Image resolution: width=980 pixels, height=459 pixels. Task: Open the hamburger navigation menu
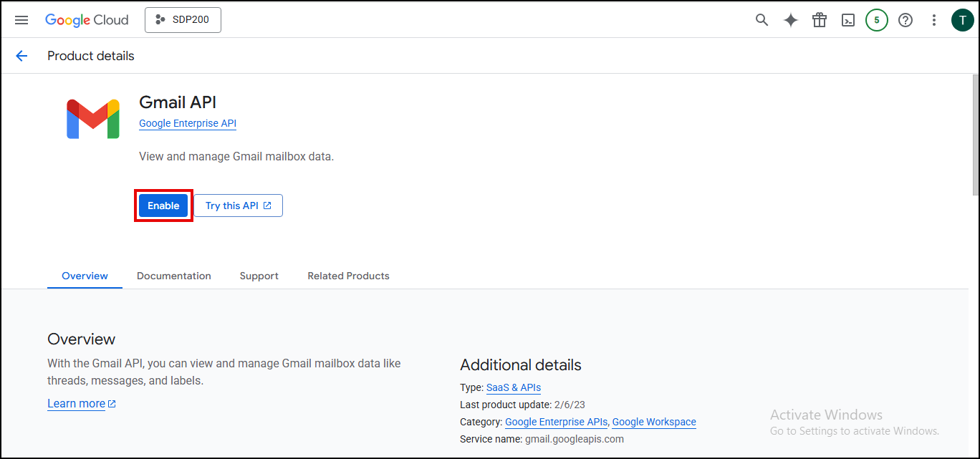coord(21,20)
